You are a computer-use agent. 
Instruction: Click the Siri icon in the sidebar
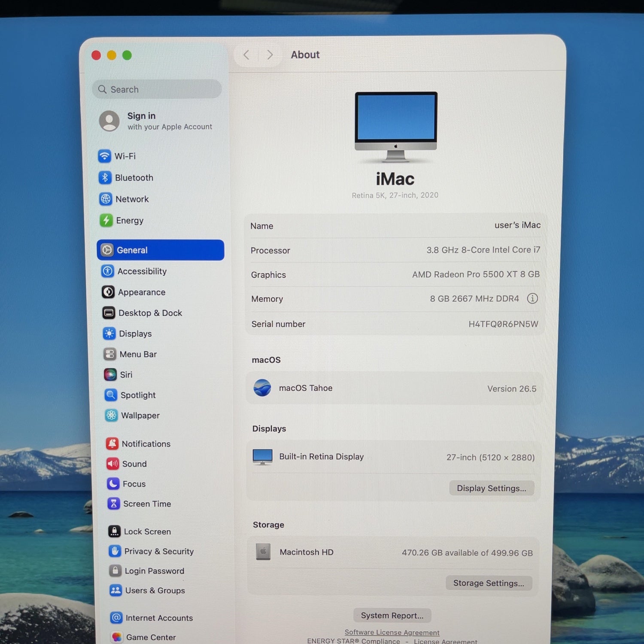point(110,374)
